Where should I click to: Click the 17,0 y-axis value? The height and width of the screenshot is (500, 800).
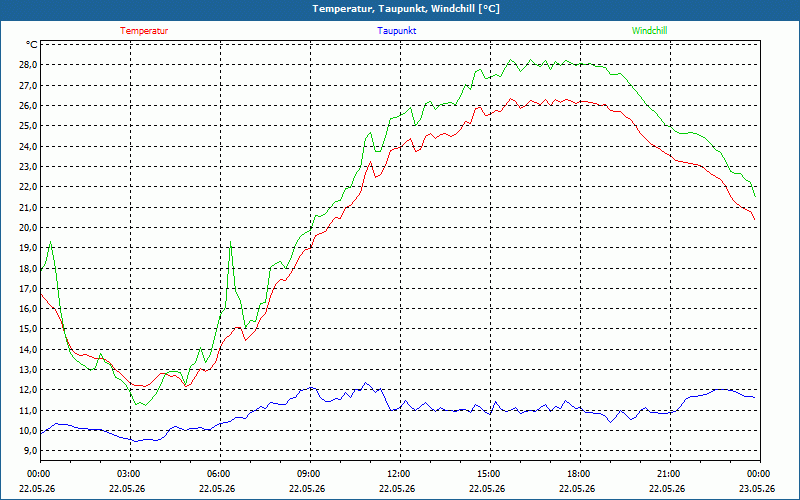(29, 288)
